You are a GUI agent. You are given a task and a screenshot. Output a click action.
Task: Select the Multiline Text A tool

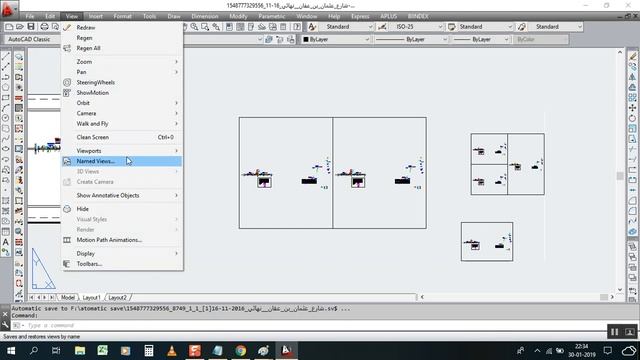click(6, 242)
